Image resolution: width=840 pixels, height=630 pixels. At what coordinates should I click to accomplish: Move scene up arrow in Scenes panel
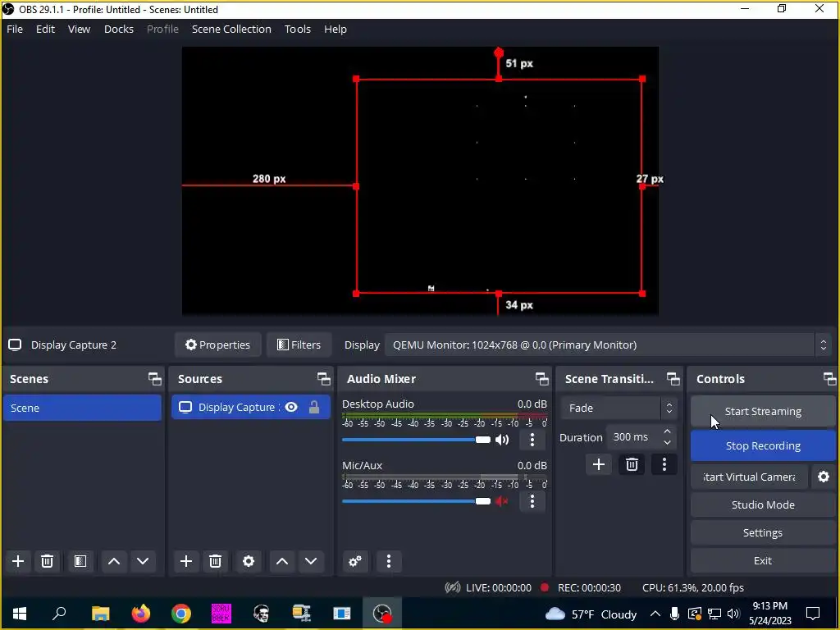pyautogui.click(x=113, y=561)
